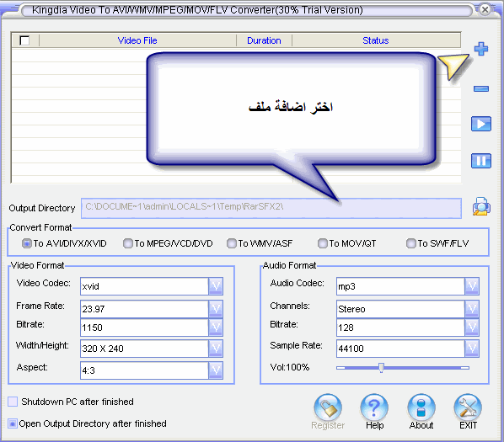Open Help with the question mark icon
Image resolution: width=504 pixels, height=442 pixels.
(x=374, y=407)
